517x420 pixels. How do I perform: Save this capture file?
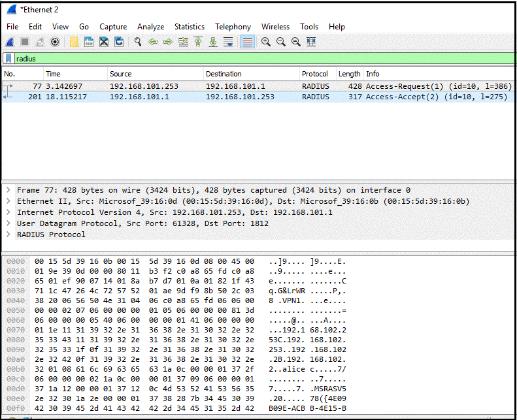coord(89,42)
